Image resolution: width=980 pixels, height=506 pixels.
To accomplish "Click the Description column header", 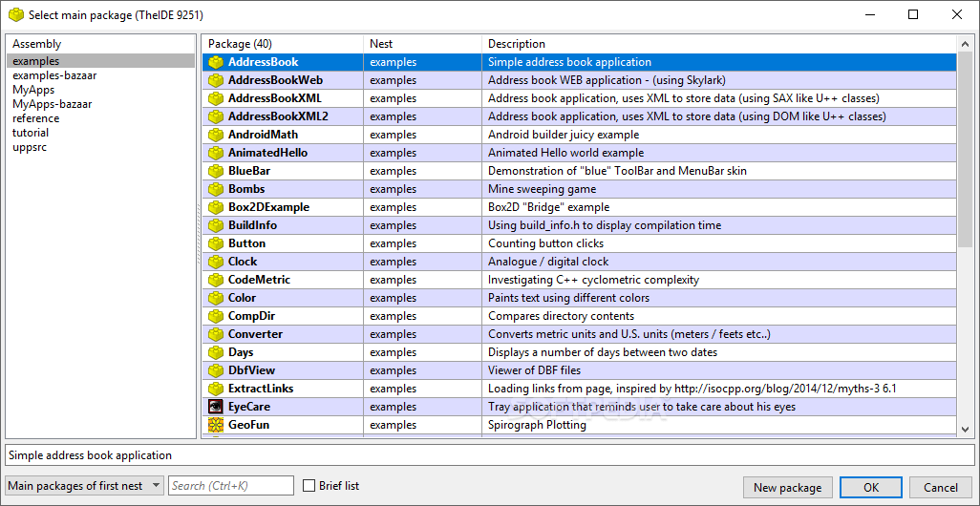I will click(718, 44).
